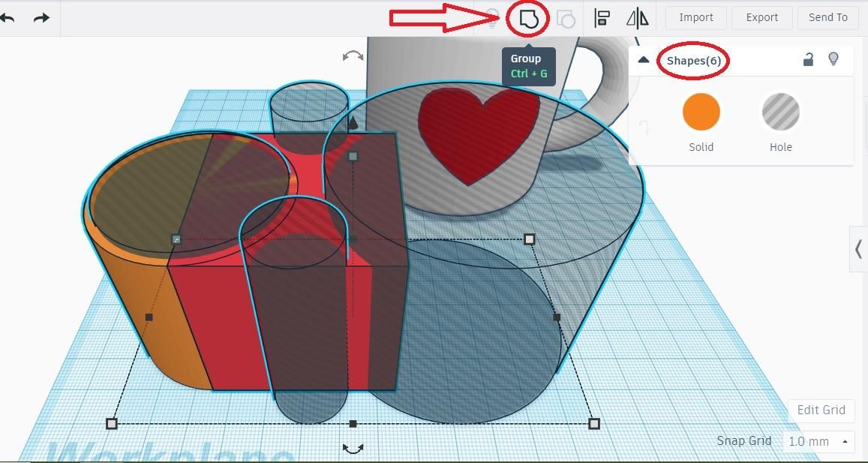The image size is (868, 463).
Task: Click the Import button
Action: (x=696, y=18)
